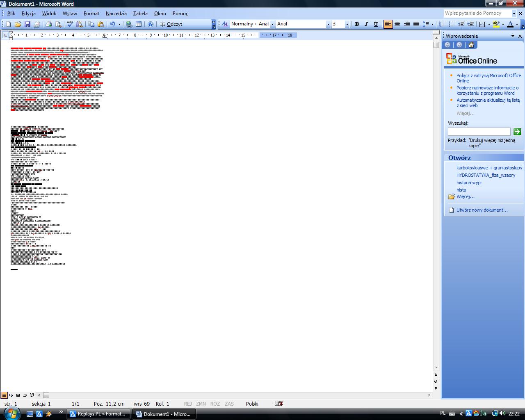Click the Open folder icon in the toolbar
This screenshot has width=525, height=420.
pyautogui.click(x=18, y=24)
